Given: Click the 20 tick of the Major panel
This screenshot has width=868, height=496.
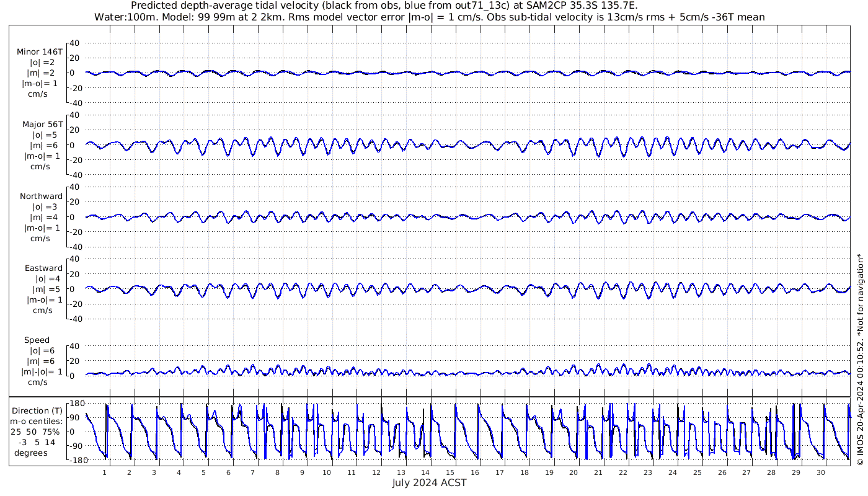Looking at the screenshot, I should pyautogui.click(x=74, y=130).
